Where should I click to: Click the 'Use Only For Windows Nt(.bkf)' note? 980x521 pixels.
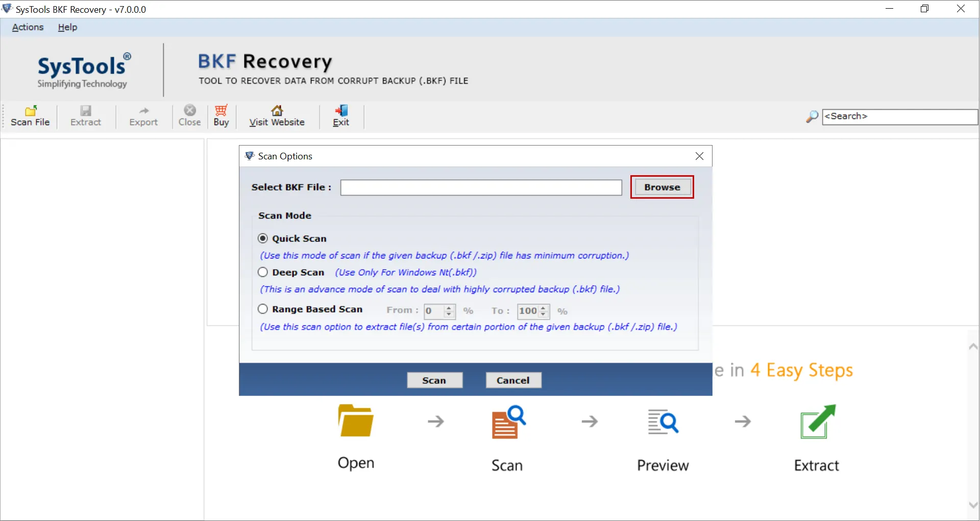pos(406,272)
